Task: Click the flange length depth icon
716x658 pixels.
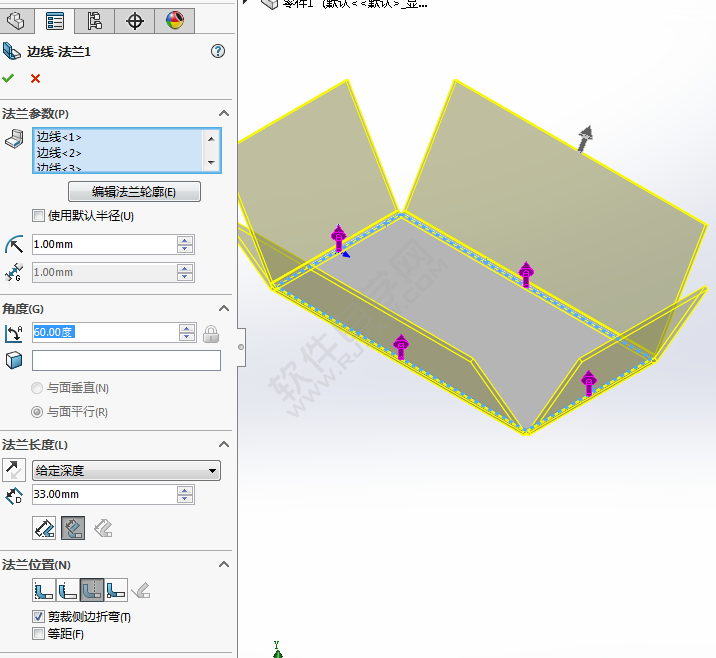Action: [14, 495]
